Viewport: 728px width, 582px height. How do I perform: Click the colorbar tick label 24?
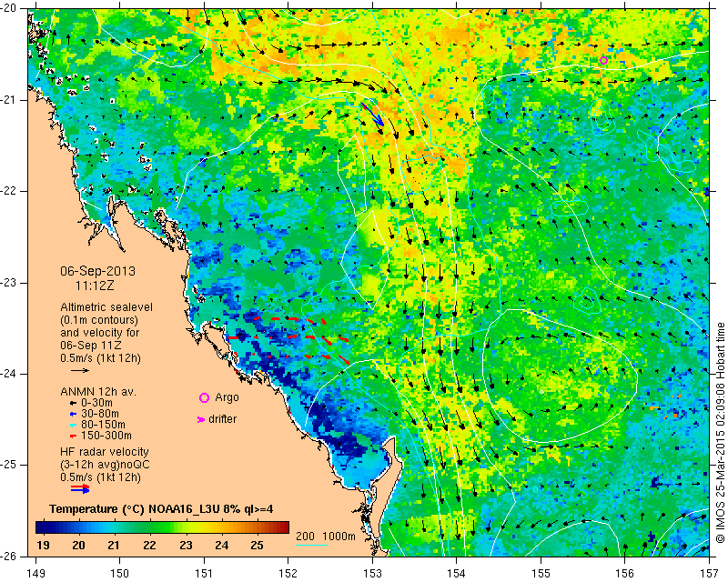point(221,546)
